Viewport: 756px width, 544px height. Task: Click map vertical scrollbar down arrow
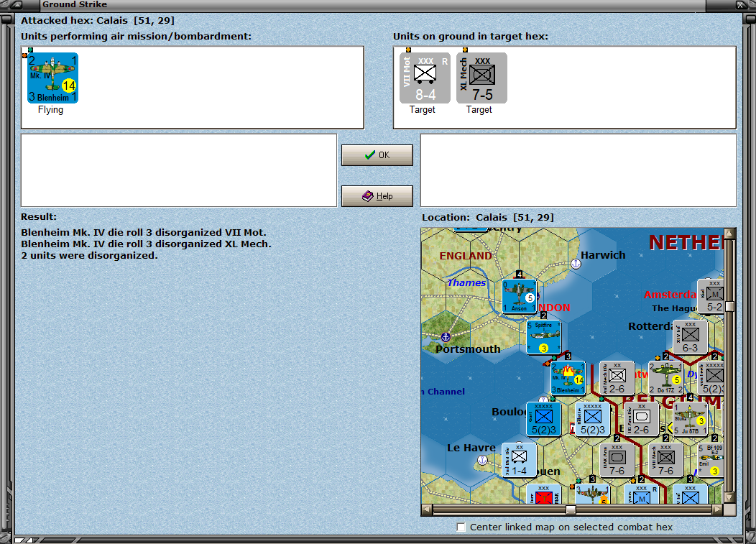coord(729,498)
